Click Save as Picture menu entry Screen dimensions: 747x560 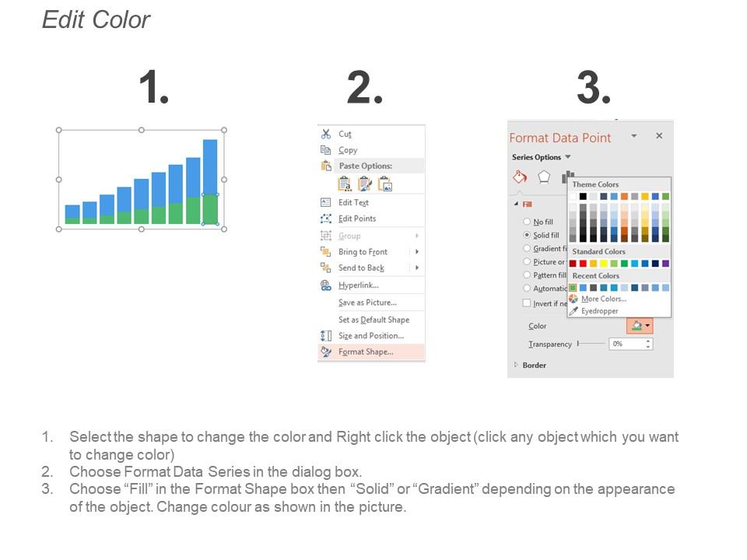(x=367, y=303)
